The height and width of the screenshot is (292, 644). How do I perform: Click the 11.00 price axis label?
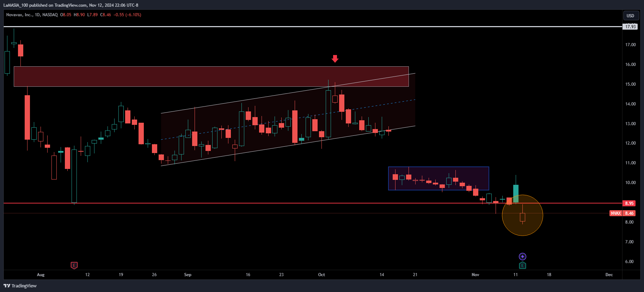630,163
